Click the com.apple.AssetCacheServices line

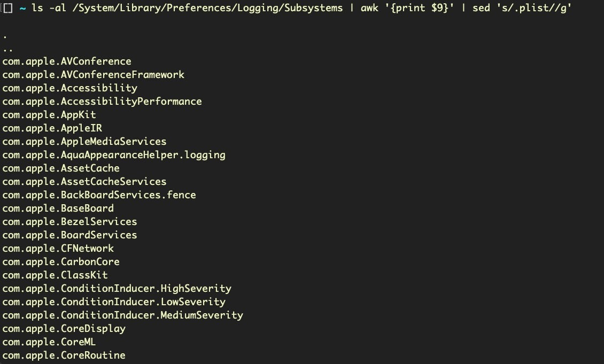tap(84, 182)
